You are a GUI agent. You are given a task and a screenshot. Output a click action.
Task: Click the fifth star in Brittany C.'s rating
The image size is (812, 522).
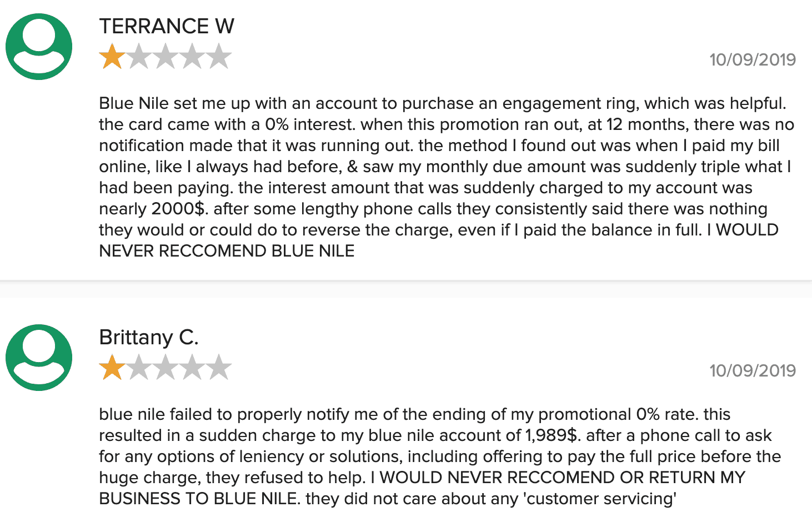219,368
